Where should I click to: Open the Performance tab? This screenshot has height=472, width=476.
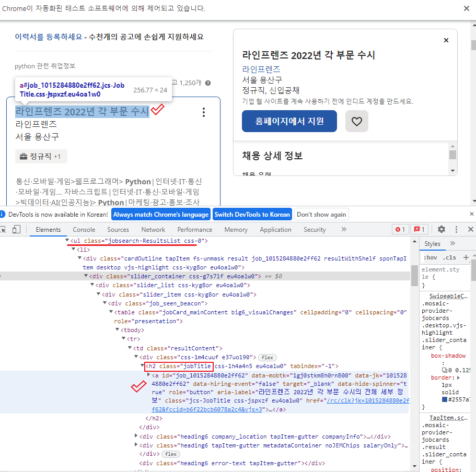194,230
